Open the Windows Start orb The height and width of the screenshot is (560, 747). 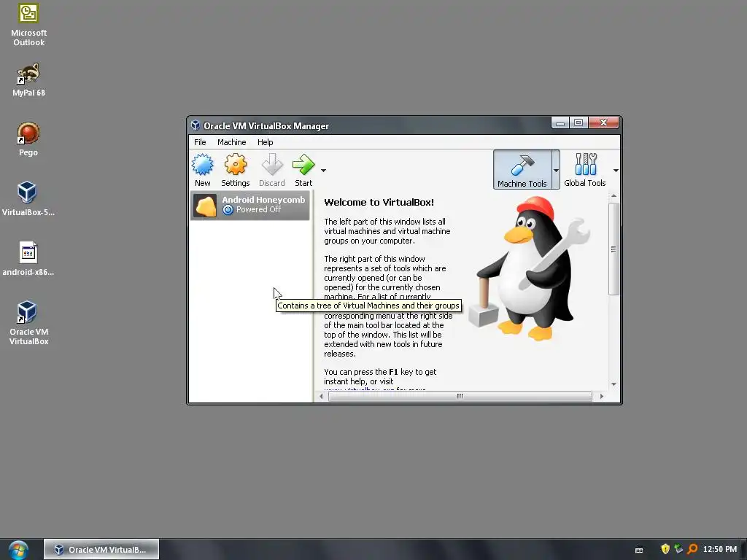click(18, 550)
